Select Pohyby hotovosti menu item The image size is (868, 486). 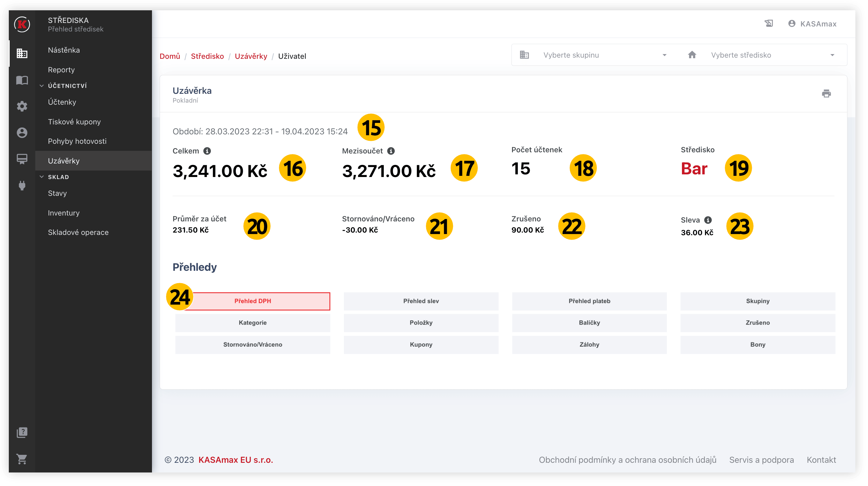pyautogui.click(x=77, y=141)
